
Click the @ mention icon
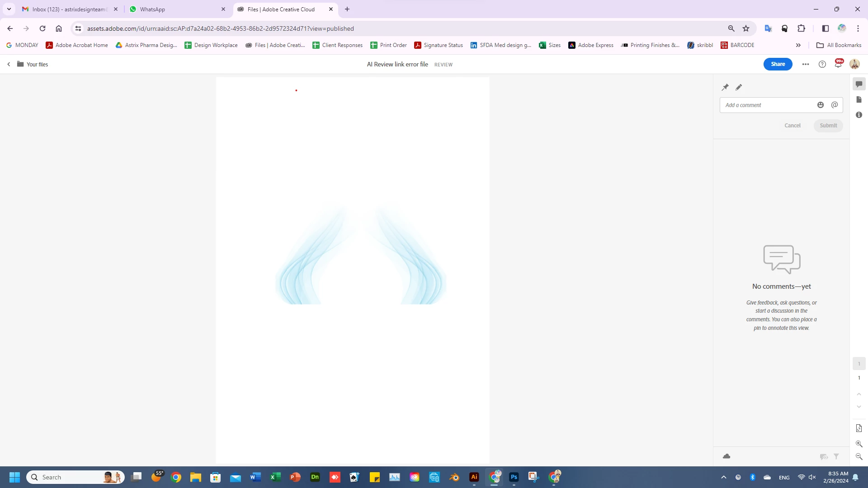(x=835, y=105)
